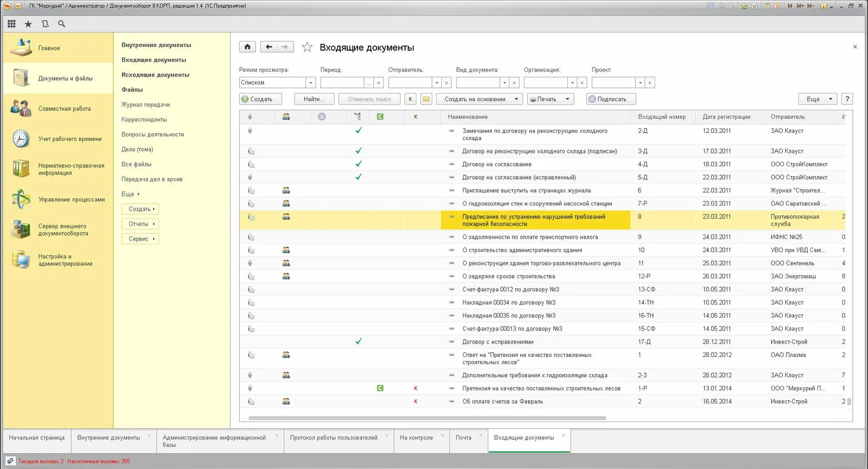Open Нормативно-справочная информация section
This screenshot has height=469, width=868.
tap(58, 169)
